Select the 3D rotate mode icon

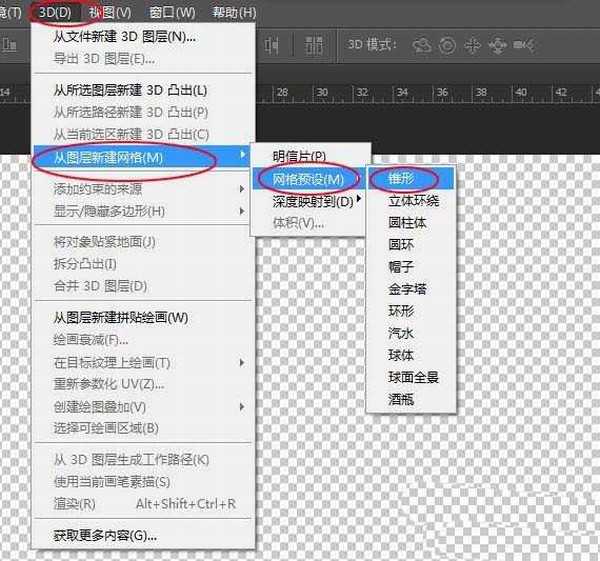click(x=422, y=46)
